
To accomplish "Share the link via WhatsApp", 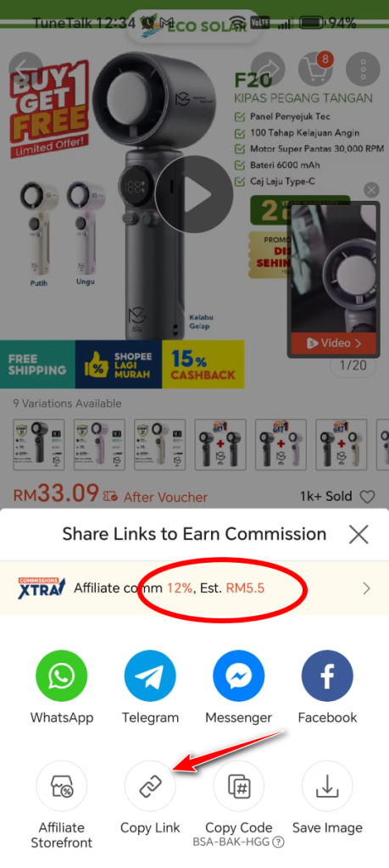I will [61, 676].
